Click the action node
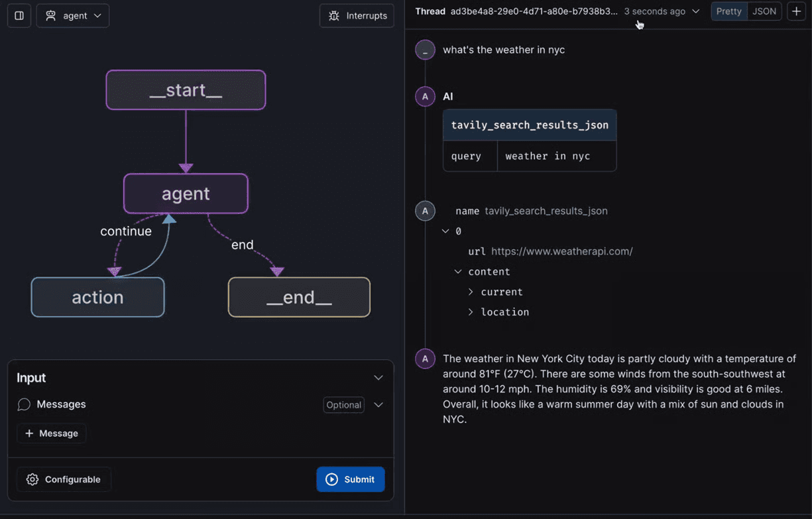The image size is (812, 519). (97, 297)
